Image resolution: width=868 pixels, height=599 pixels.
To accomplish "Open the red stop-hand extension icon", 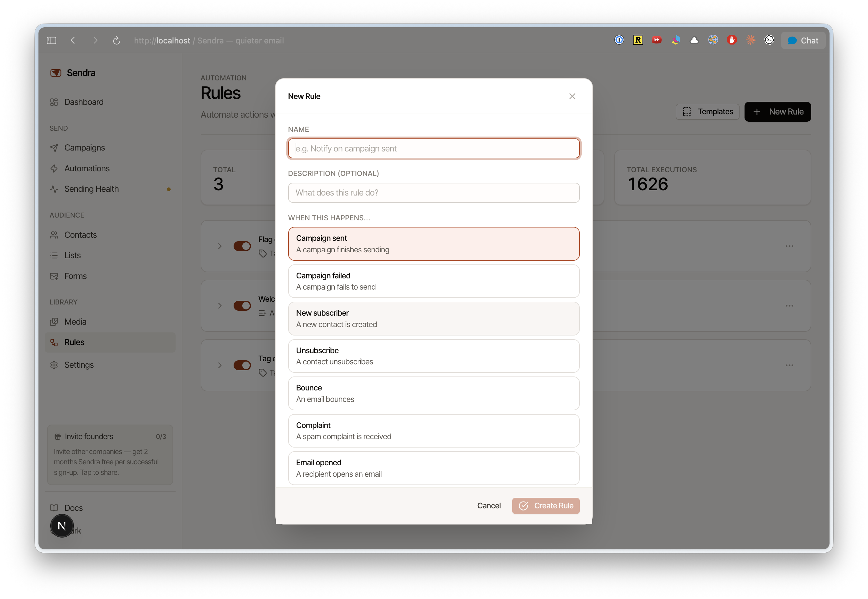I will pos(732,40).
